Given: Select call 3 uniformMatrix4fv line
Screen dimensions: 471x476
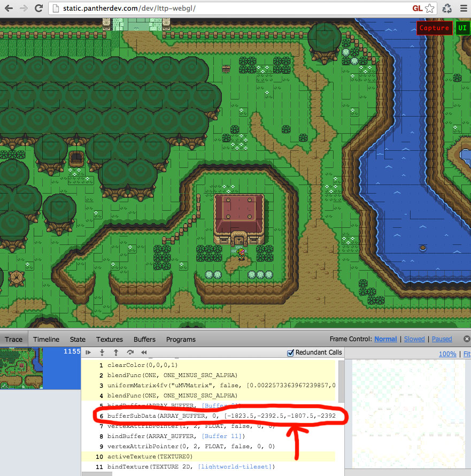Looking at the screenshot, I should [x=210, y=386].
